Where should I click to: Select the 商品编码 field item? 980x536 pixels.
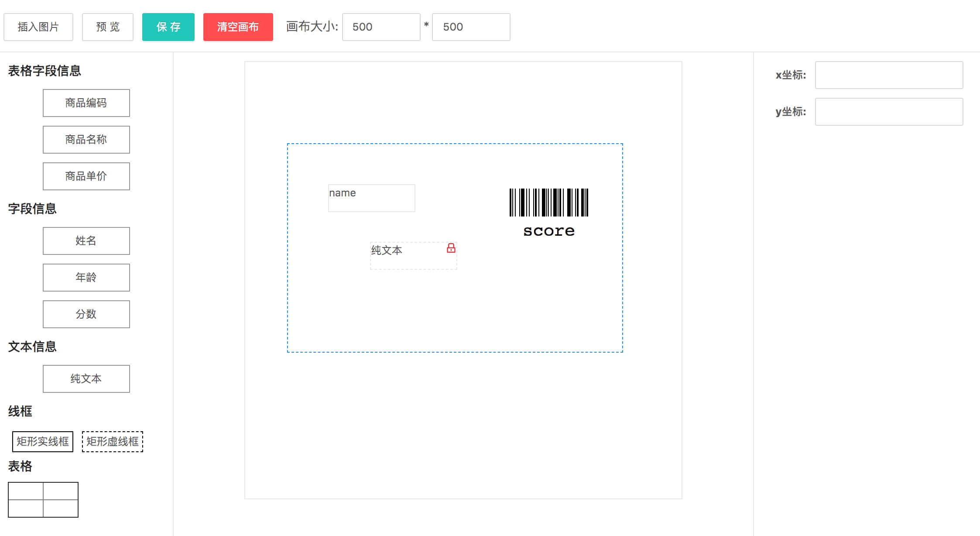pyautogui.click(x=86, y=103)
